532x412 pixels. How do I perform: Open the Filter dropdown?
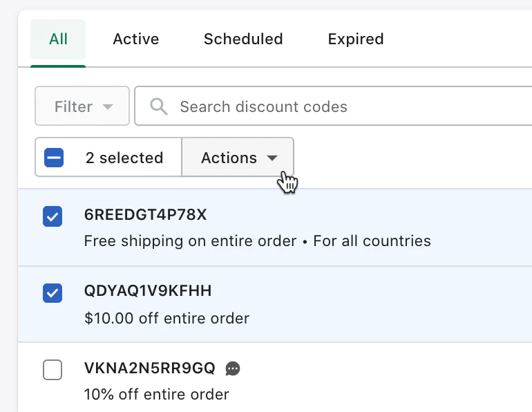tap(82, 106)
